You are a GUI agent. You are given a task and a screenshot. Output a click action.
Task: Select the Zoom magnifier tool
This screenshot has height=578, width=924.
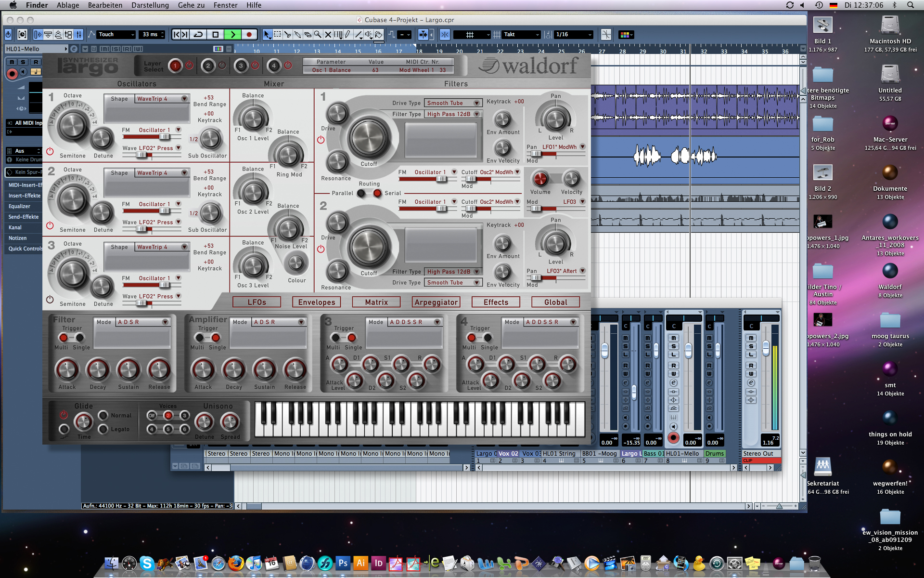point(318,35)
